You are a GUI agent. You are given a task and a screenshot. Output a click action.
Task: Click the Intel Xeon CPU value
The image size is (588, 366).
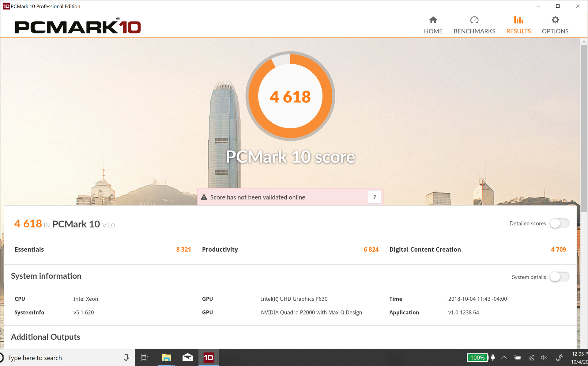[86, 299]
